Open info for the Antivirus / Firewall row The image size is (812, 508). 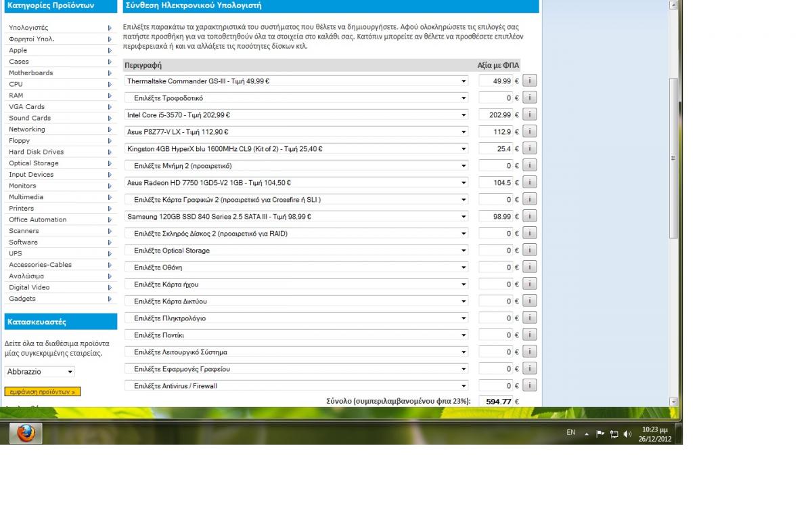pos(530,385)
